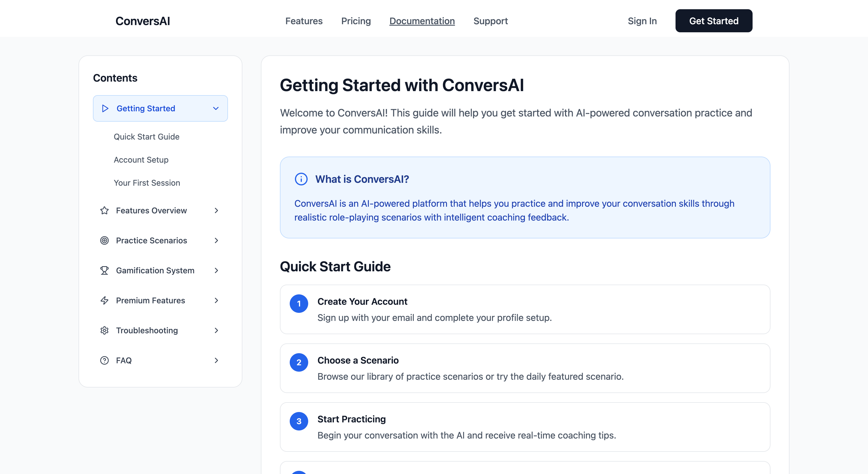Image resolution: width=868 pixels, height=474 pixels.
Task: Click the 'ConversAI is an AI-powered platform' description
Action: [x=514, y=210]
